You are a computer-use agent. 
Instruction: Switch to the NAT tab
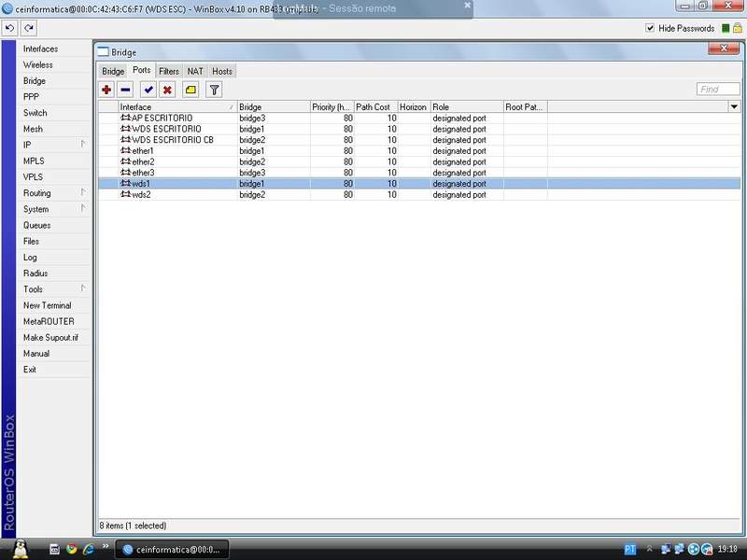click(x=195, y=72)
